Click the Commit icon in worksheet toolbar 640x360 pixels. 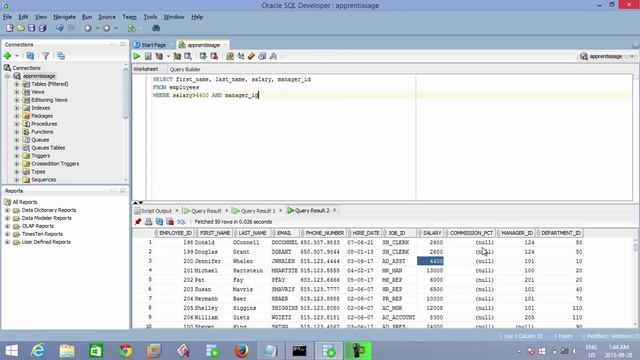[x=203, y=56]
